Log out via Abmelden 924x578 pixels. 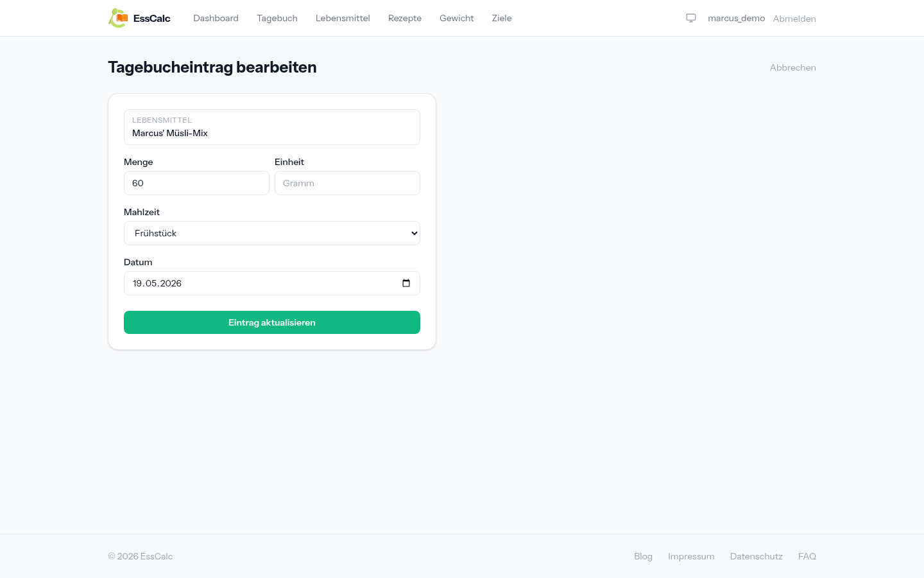[x=794, y=19]
